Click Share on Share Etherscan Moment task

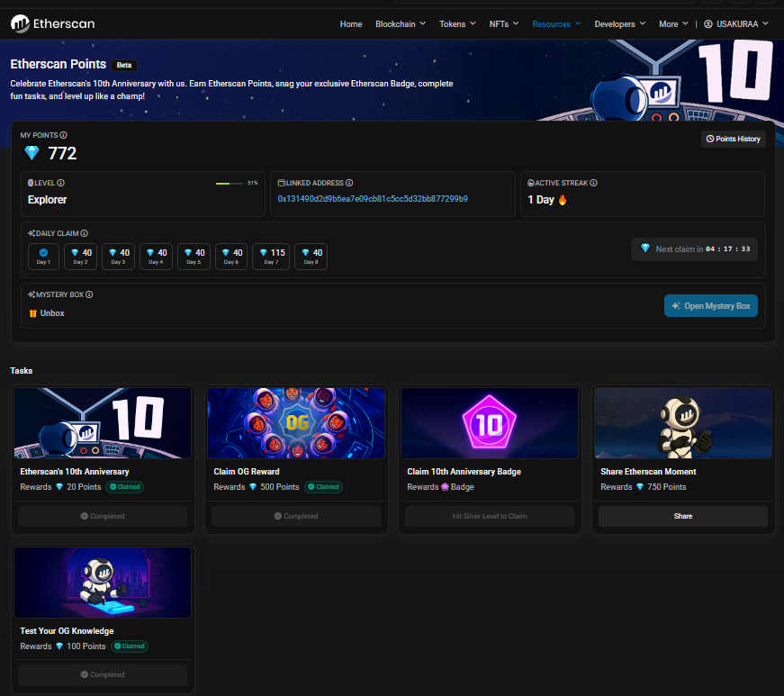(683, 516)
